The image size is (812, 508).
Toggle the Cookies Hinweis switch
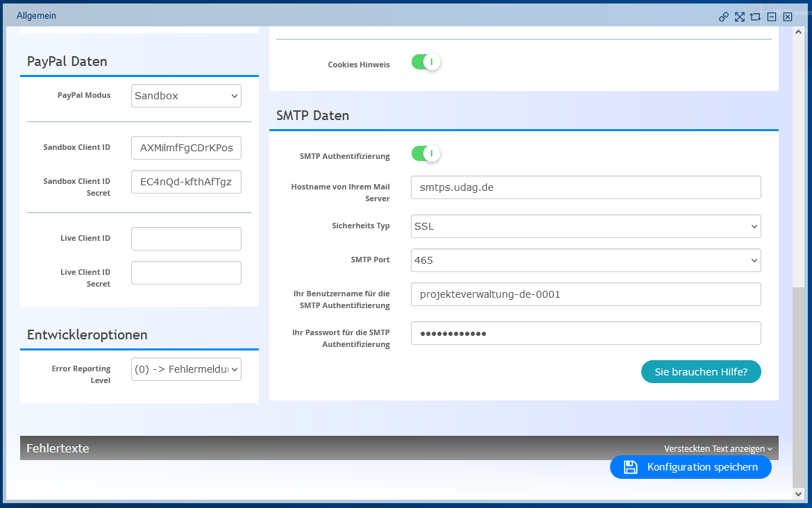[425, 62]
